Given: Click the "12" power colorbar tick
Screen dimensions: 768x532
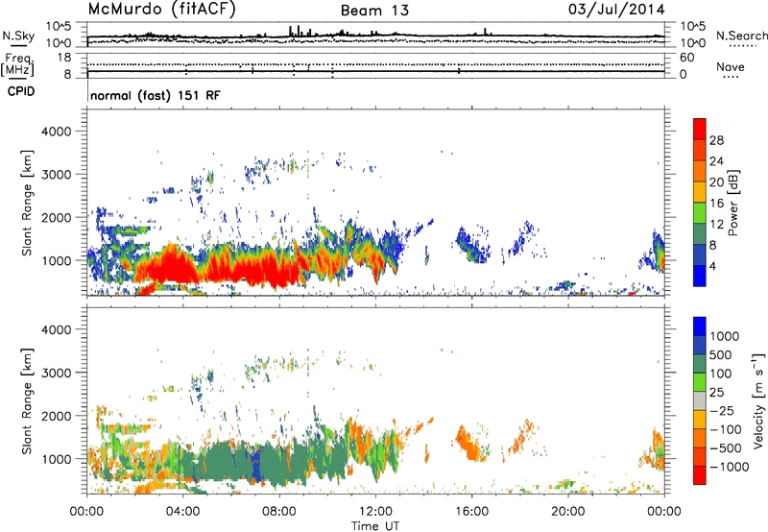Looking at the screenshot, I should pos(716,225).
